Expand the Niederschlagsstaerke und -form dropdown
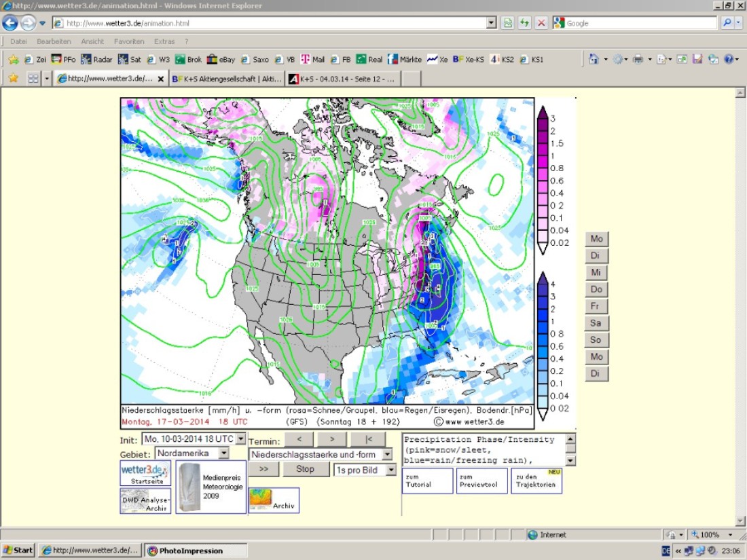The height and width of the screenshot is (560, 747). click(x=387, y=454)
